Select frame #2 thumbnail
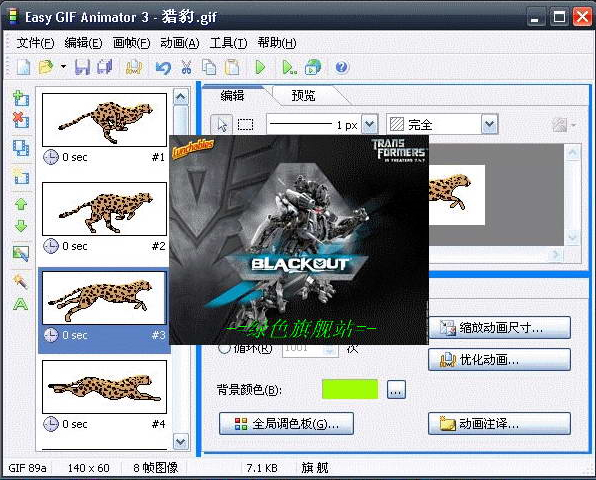Viewport: 596px width, 480px height. 104,209
